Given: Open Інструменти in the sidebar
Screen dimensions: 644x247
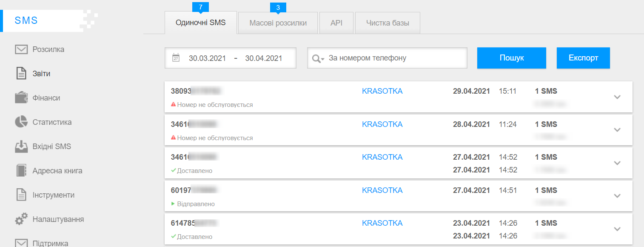Looking at the screenshot, I should (54, 195).
